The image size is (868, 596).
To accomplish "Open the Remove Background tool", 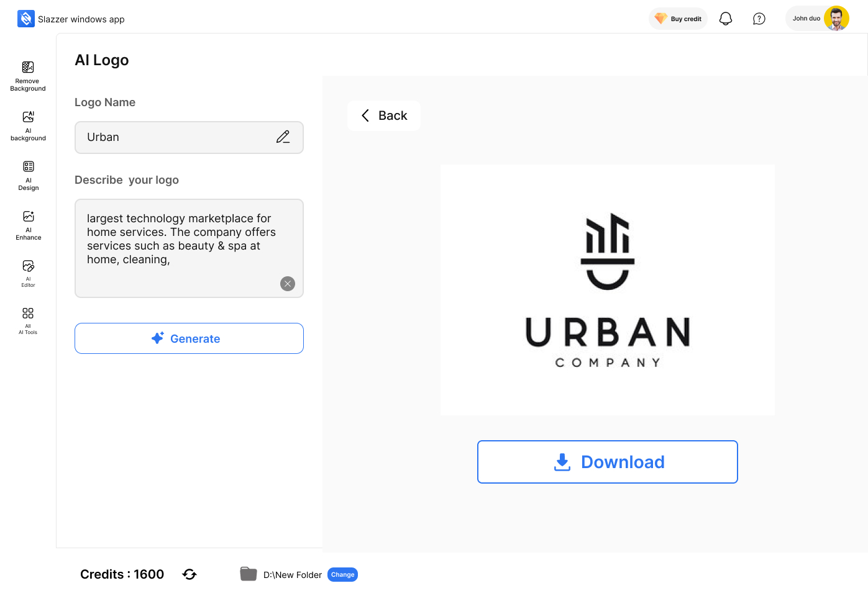I will pyautogui.click(x=28, y=76).
